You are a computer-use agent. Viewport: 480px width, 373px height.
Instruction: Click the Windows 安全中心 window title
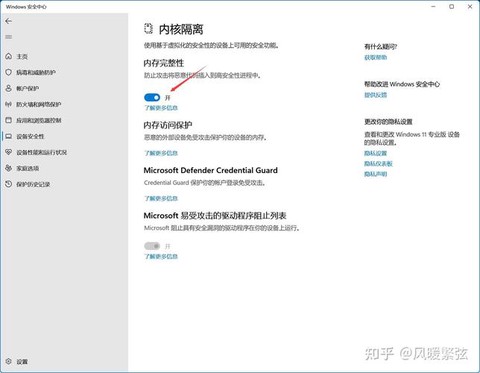click(x=26, y=7)
